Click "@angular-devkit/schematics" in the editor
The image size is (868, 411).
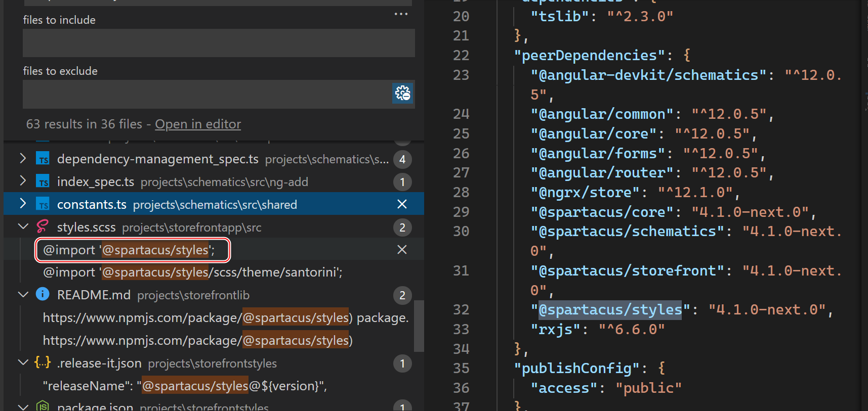click(648, 75)
